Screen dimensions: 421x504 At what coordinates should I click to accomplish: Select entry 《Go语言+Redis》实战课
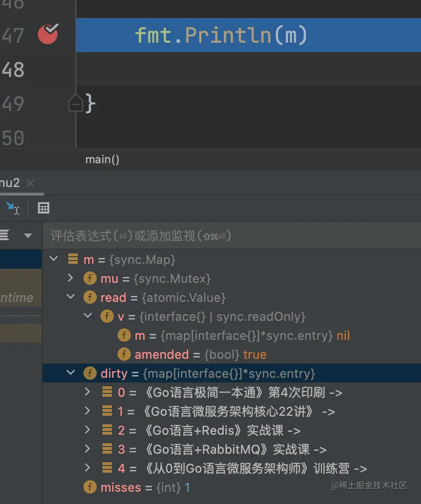coord(231,430)
